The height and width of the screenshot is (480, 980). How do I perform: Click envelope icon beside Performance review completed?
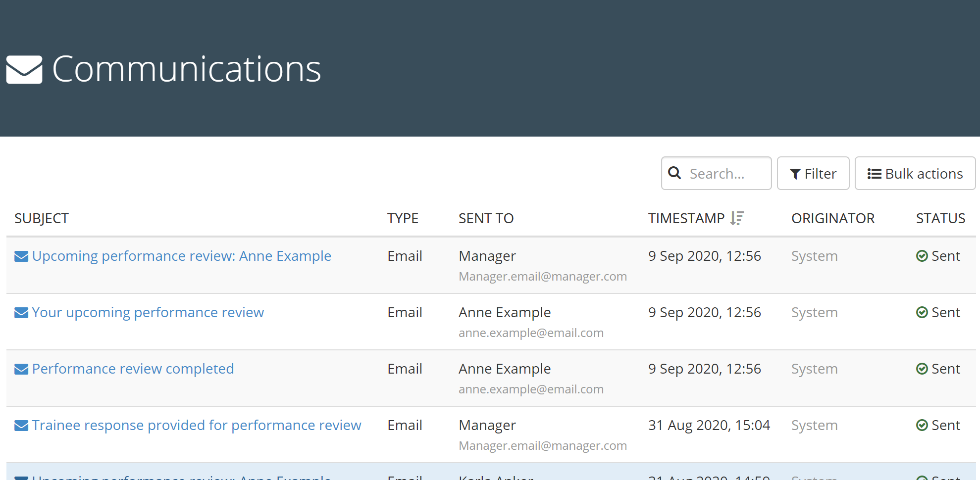tap(21, 369)
